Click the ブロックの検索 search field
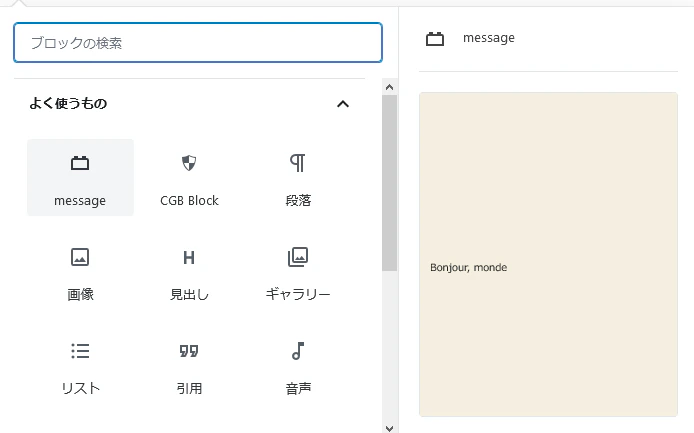694x433 pixels. (198, 43)
